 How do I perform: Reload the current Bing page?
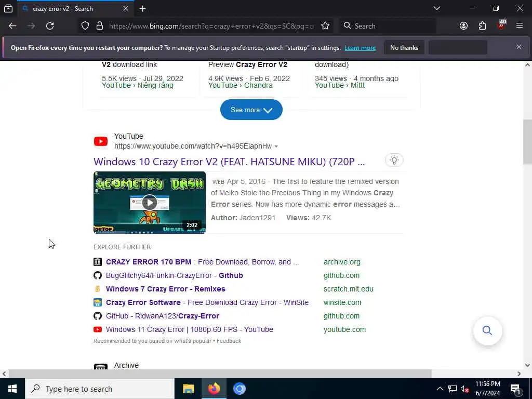50,26
